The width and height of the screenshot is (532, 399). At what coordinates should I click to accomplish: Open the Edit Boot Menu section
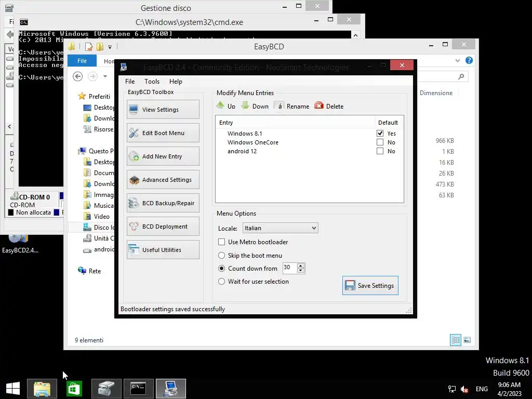click(x=163, y=132)
